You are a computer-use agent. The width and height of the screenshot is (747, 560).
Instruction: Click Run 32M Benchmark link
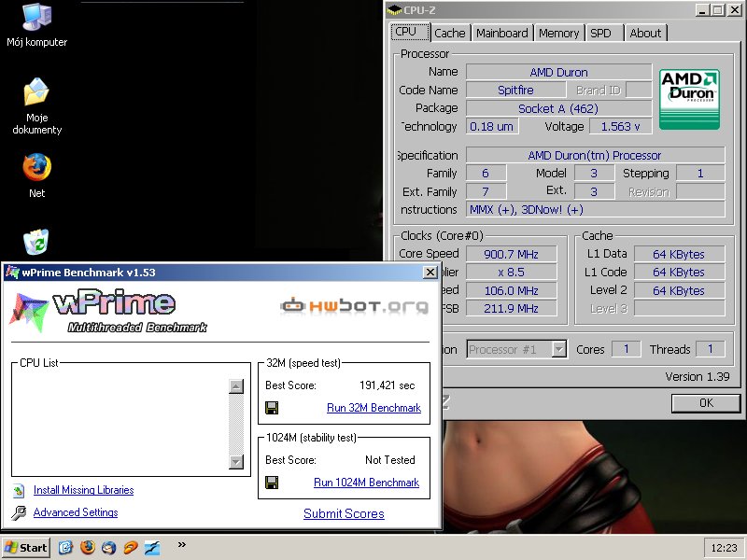click(x=374, y=408)
